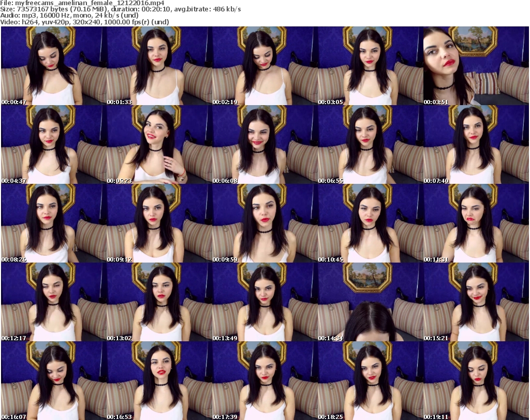Pick the video frame marked 00:12:17

pyautogui.click(x=54, y=302)
